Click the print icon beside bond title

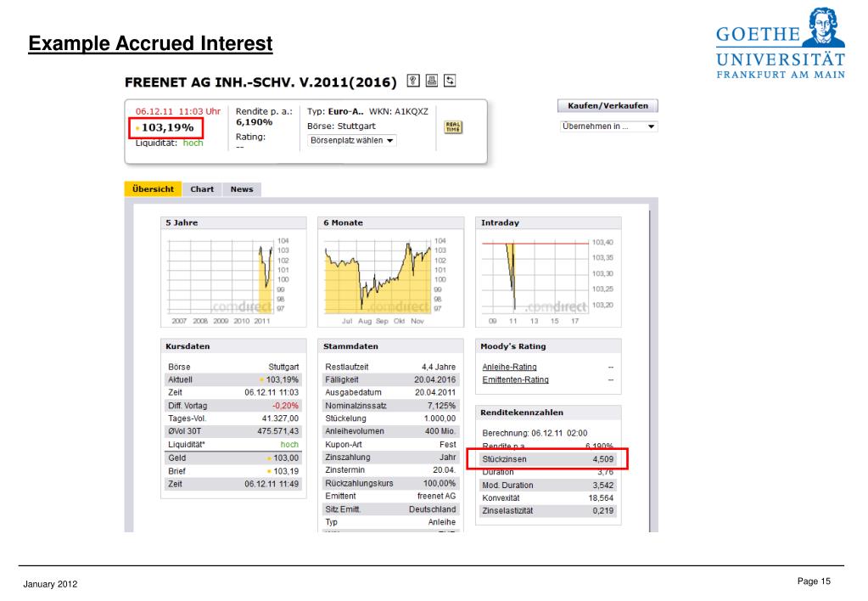click(x=432, y=81)
